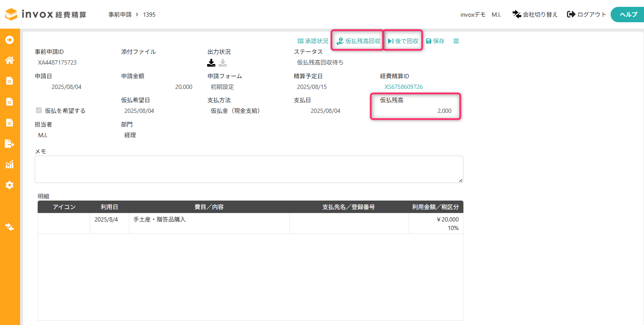
Task: Open expense link XS6758609726
Action: (x=404, y=87)
